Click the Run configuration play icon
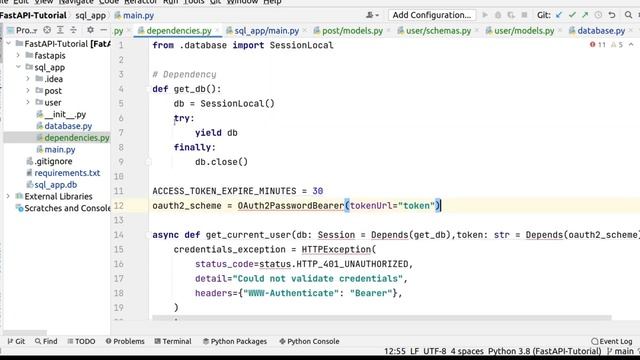 (485, 15)
